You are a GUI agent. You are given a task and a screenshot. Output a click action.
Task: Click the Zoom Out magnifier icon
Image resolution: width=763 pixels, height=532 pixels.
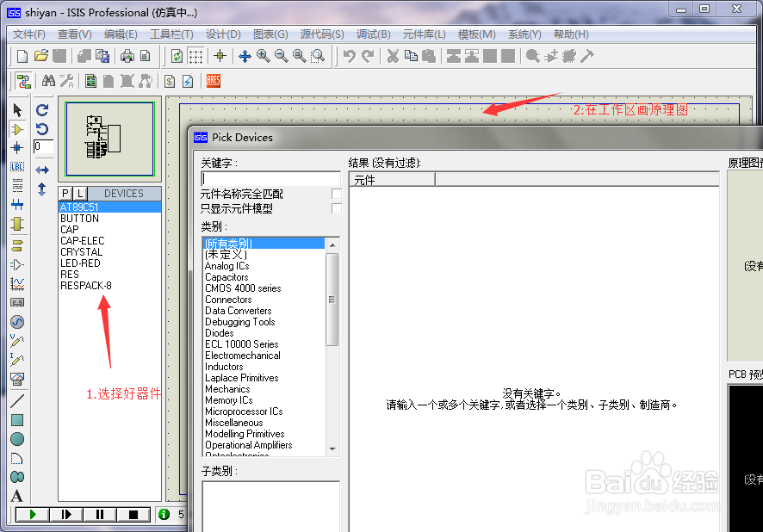tap(282, 56)
